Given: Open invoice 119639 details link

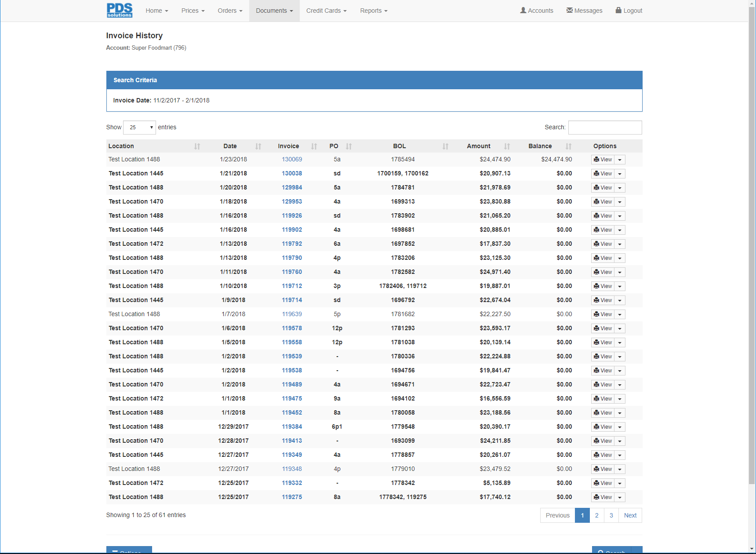Looking at the screenshot, I should click(291, 314).
